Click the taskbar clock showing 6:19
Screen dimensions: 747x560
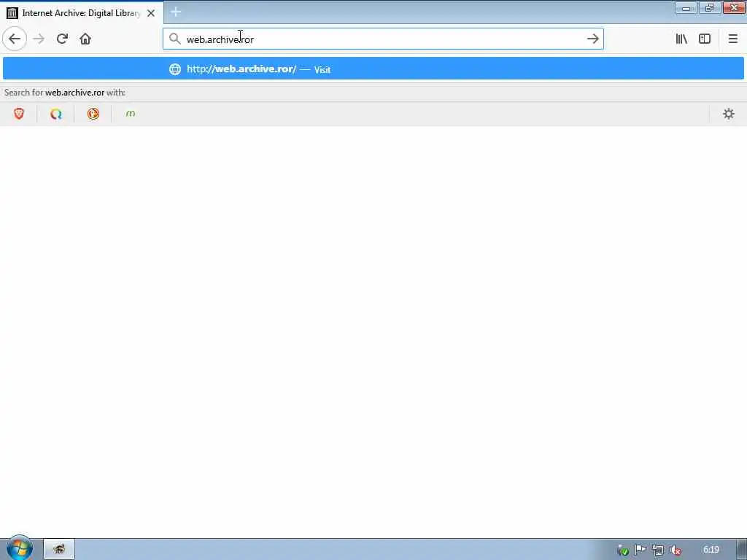coord(711,550)
